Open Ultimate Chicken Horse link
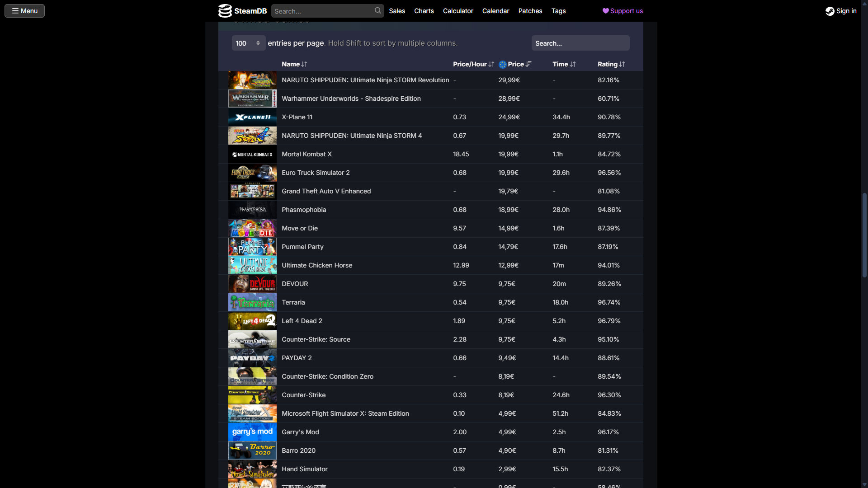 [x=317, y=265]
